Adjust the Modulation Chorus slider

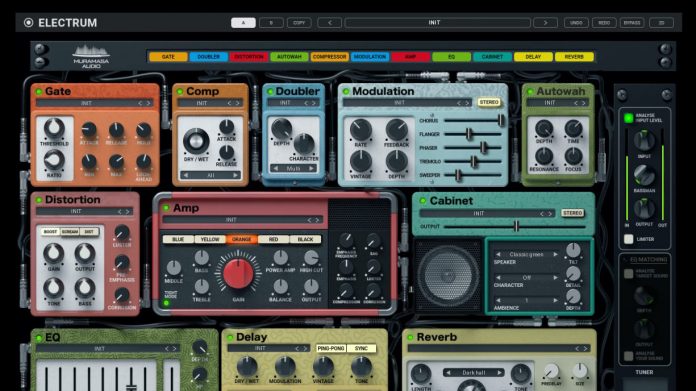coord(501,120)
